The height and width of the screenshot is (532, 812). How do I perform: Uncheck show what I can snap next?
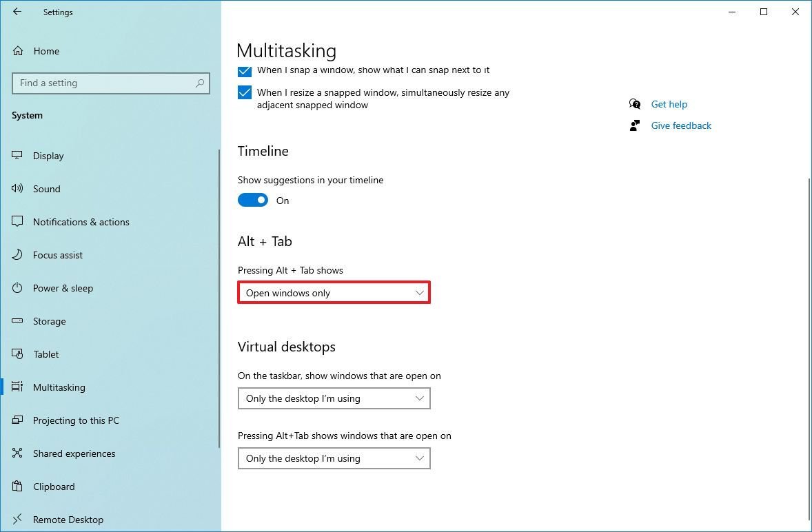pos(245,71)
